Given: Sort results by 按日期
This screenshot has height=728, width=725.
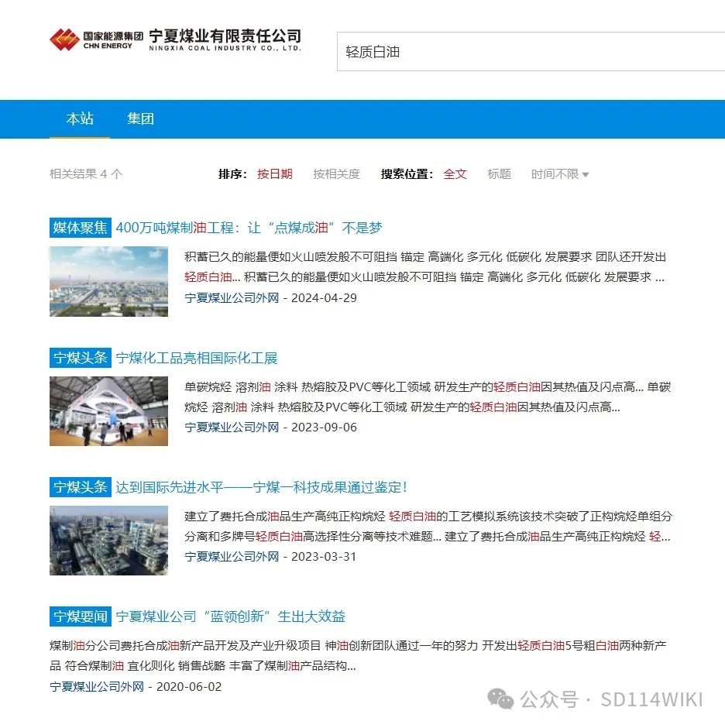Looking at the screenshot, I should coord(274,174).
